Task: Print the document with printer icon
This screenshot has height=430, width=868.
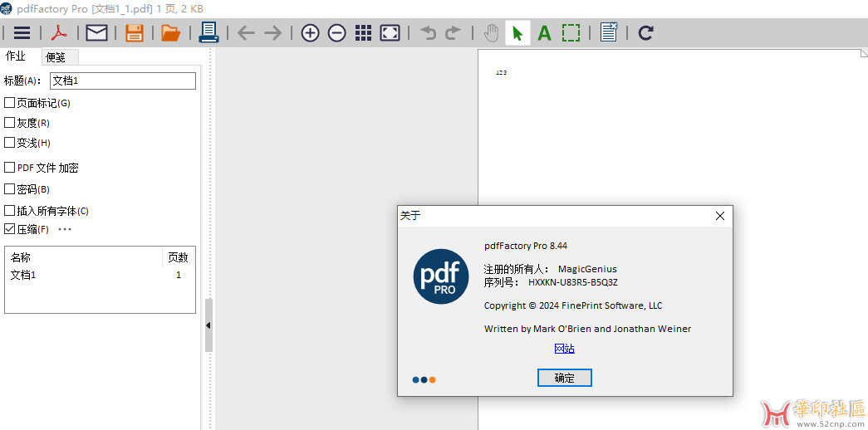Action: 209,32
